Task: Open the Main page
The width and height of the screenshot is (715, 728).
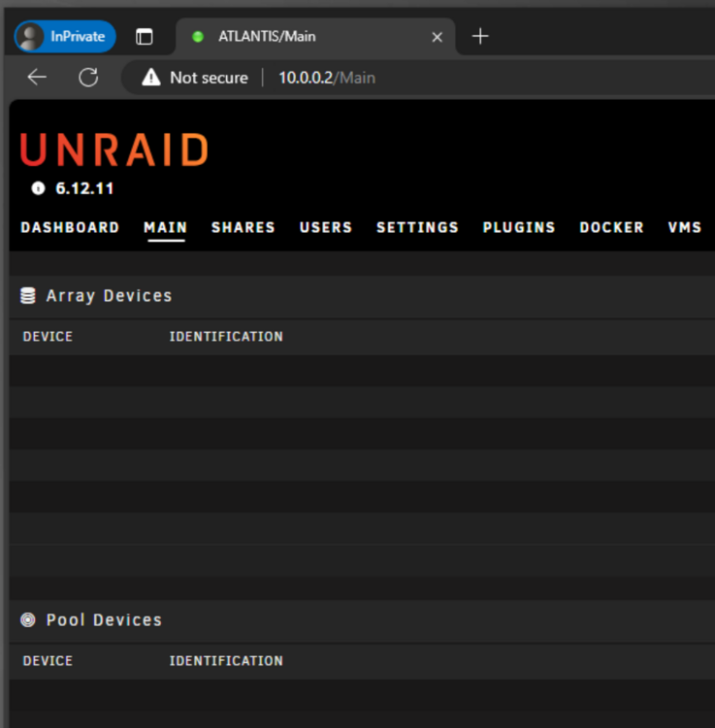Action: pyautogui.click(x=166, y=227)
